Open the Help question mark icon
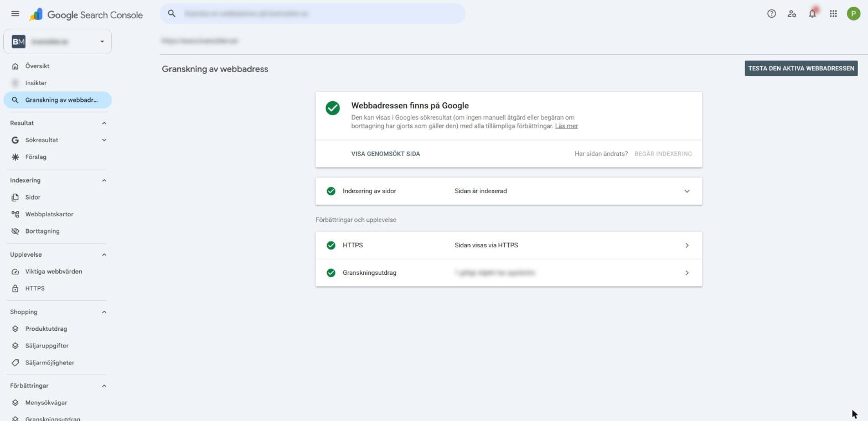868x421 pixels. [x=771, y=14]
